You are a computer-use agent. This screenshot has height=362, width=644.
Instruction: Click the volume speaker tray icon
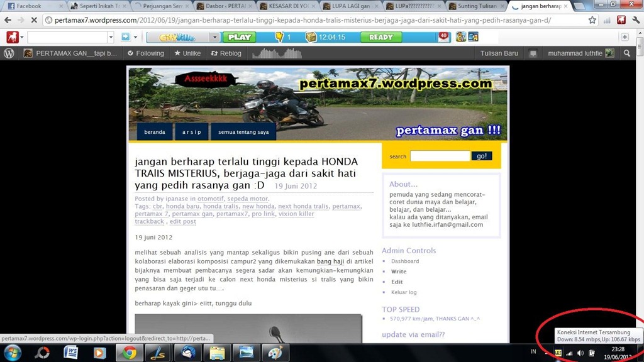pos(580,353)
